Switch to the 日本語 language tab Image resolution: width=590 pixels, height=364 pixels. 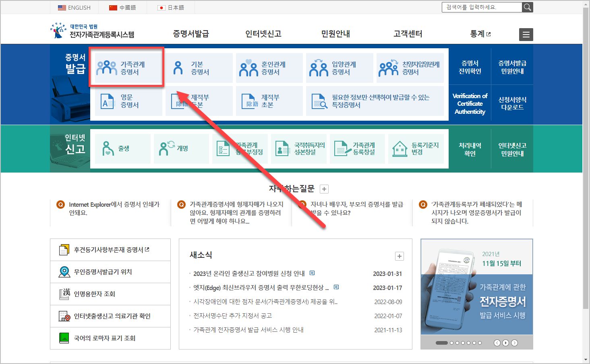click(x=170, y=7)
